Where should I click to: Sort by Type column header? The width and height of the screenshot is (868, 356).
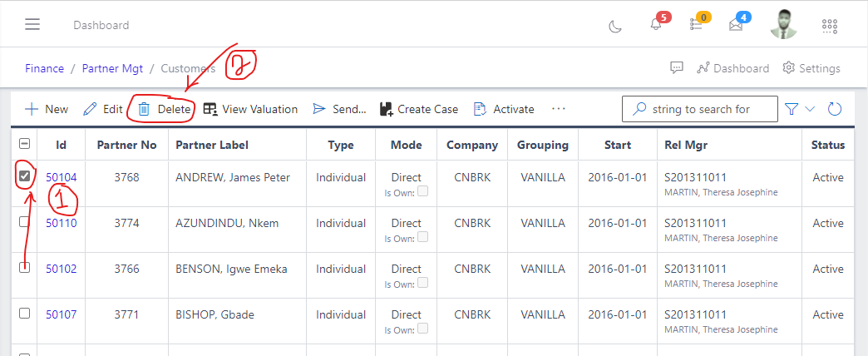click(341, 145)
